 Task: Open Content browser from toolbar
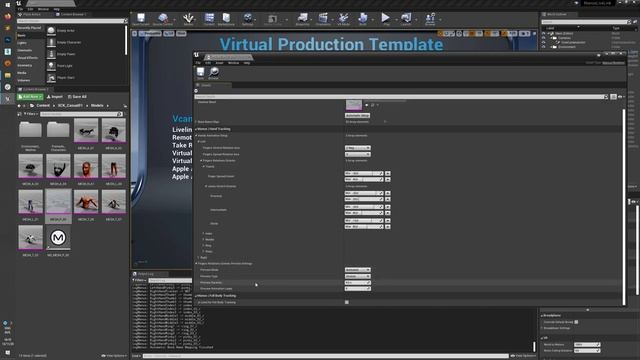coord(209,19)
